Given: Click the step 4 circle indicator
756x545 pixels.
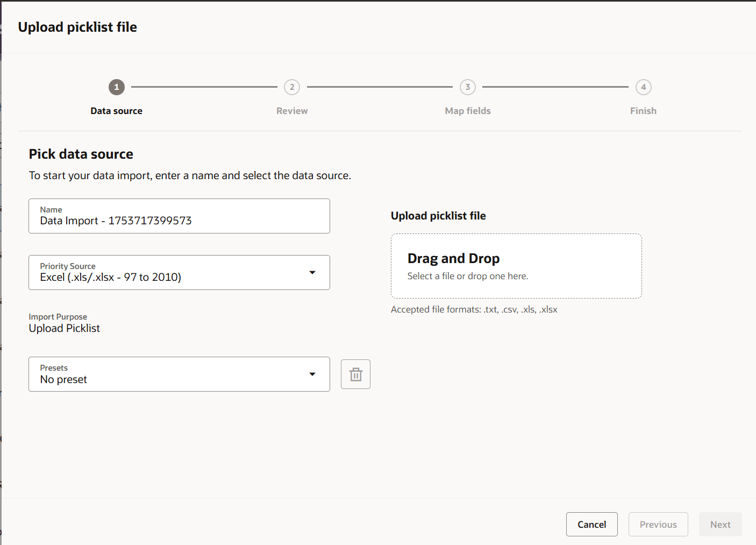Looking at the screenshot, I should 644,87.
